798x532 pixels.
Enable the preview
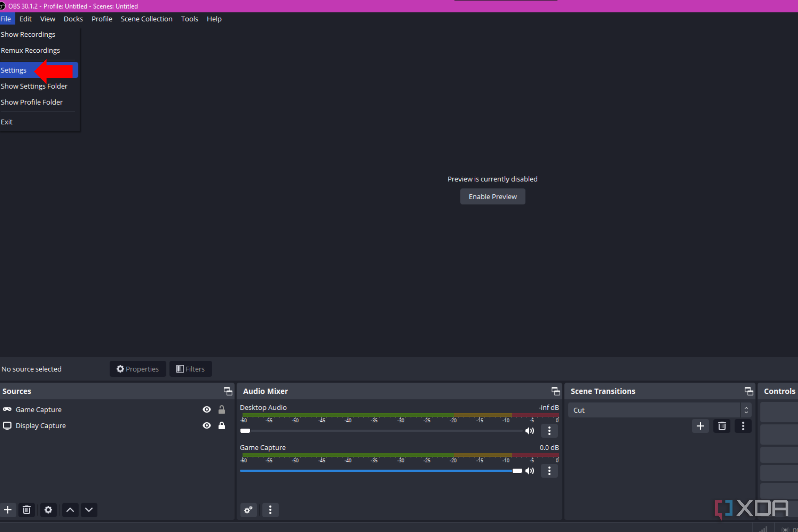(492, 196)
